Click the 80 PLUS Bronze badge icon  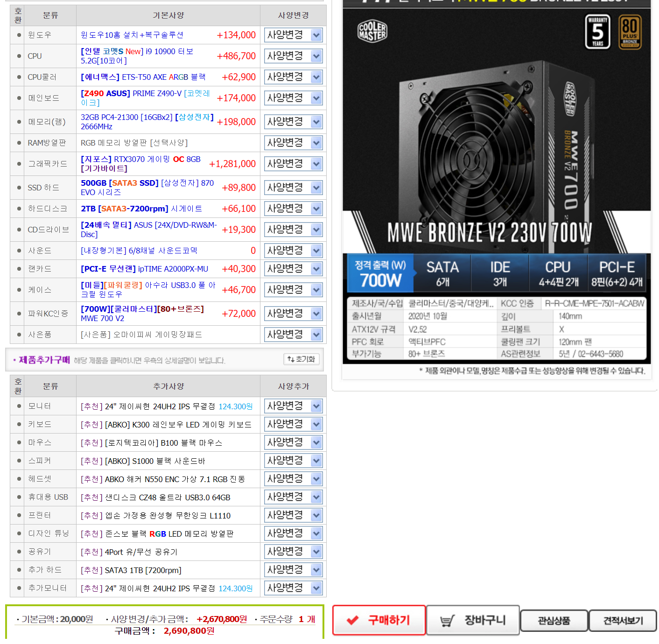[630, 32]
